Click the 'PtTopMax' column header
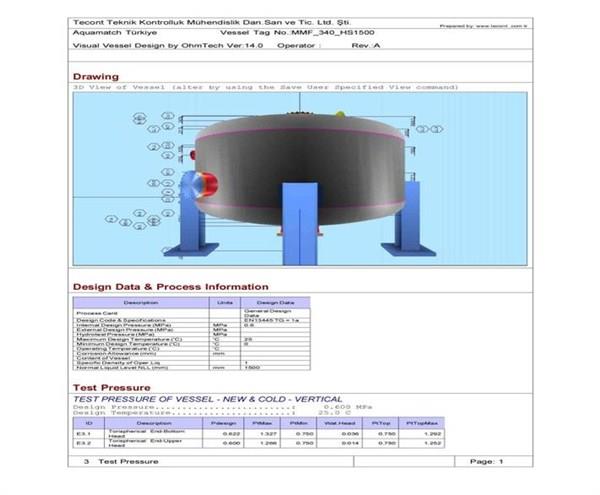The height and width of the screenshot is (495, 600). coord(422,423)
